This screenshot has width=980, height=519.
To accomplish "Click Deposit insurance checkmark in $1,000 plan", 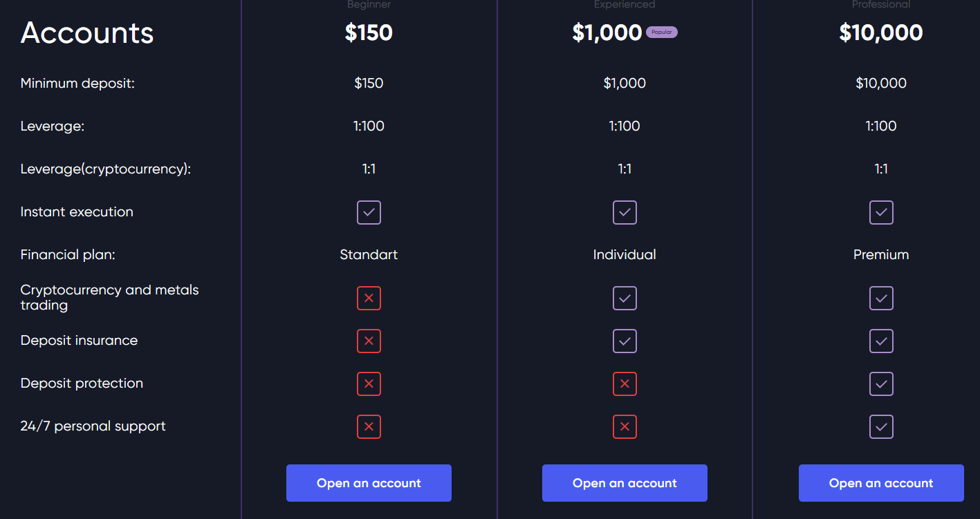I will tap(625, 341).
